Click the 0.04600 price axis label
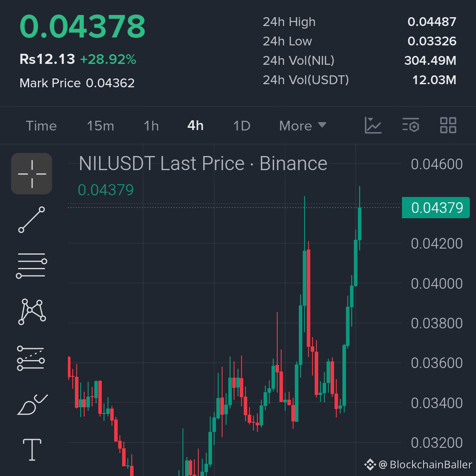 tap(436, 164)
